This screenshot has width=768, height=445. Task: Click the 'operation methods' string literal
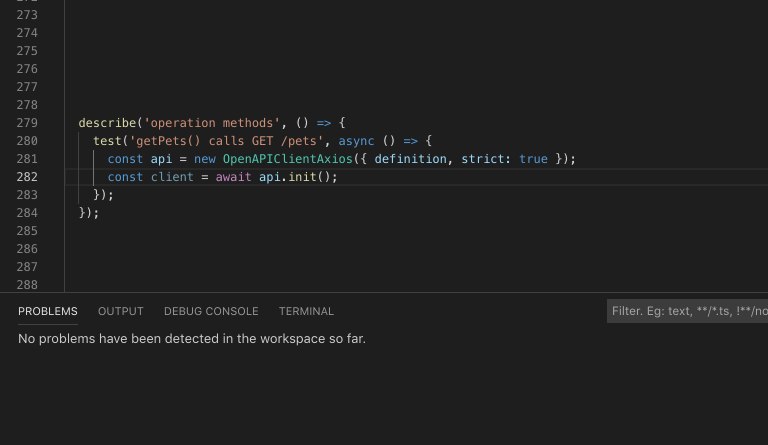click(212, 123)
